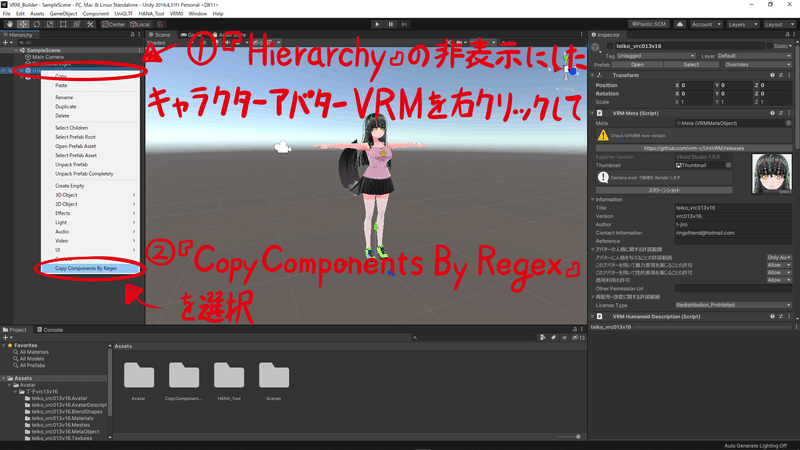Open the prefab Overrides dropdown
800x450 pixels.
[756, 65]
